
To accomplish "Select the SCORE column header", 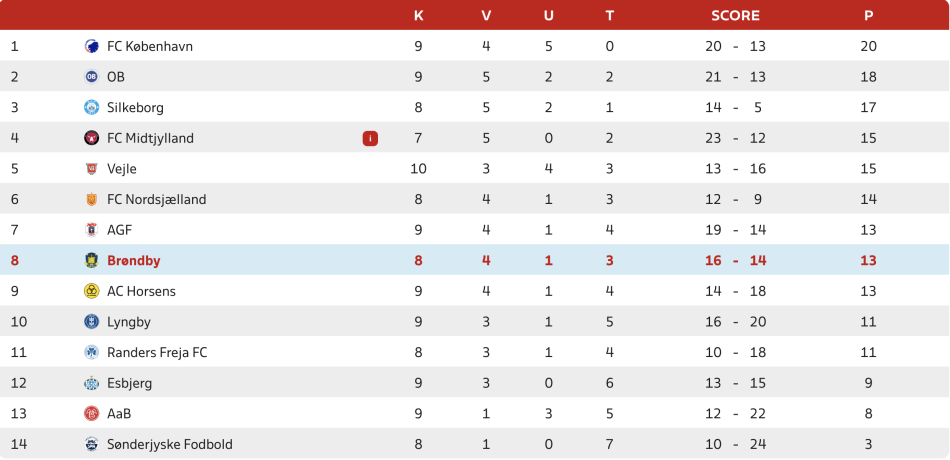I will pyautogui.click(x=735, y=15).
